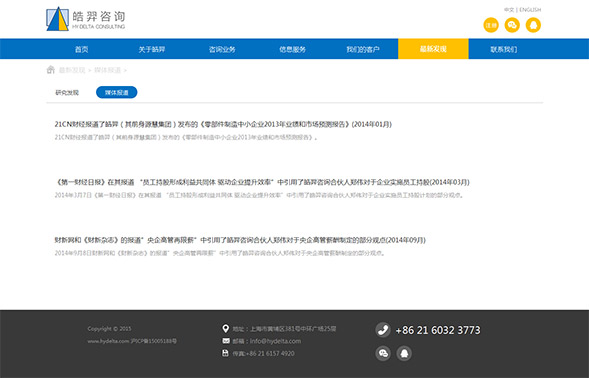Click the Copyright © 2015 text

pos(109,329)
